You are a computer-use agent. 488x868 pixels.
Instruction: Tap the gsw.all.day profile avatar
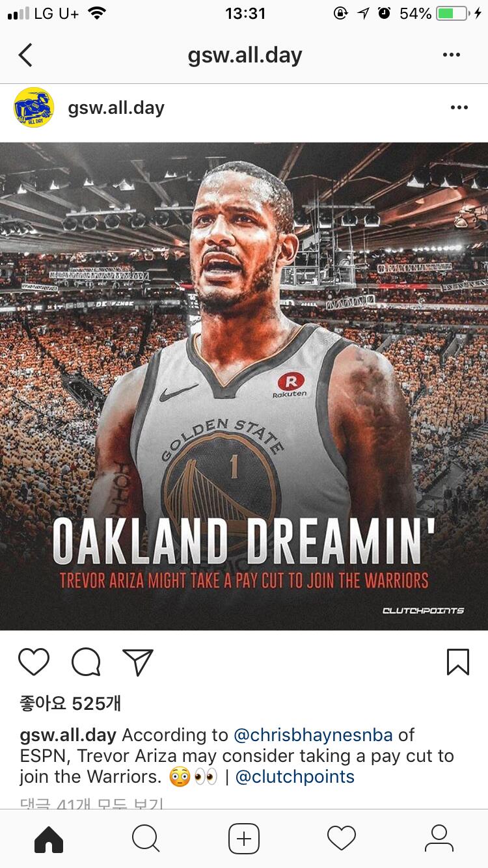coord(33,107)
